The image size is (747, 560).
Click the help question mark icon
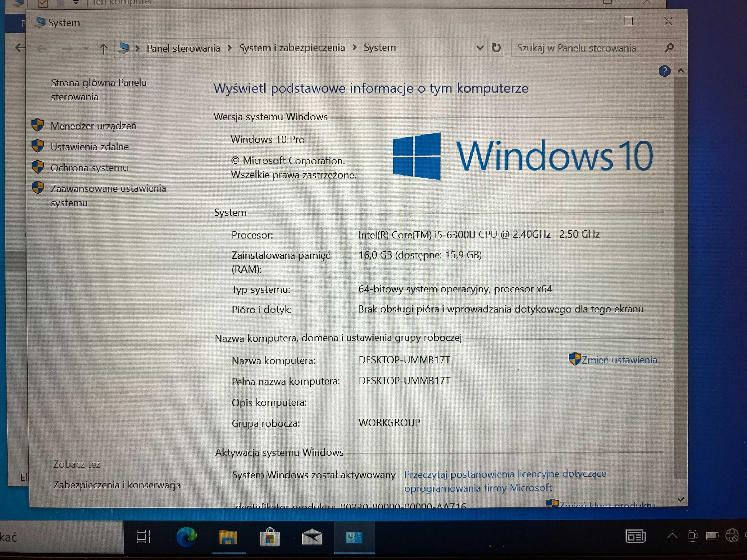coord(664,71)
